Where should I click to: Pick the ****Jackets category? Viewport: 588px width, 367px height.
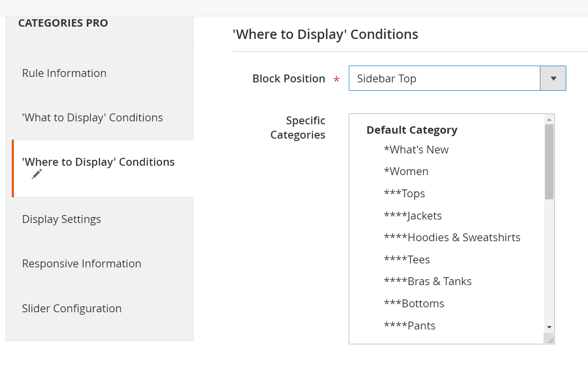(413, 216)
